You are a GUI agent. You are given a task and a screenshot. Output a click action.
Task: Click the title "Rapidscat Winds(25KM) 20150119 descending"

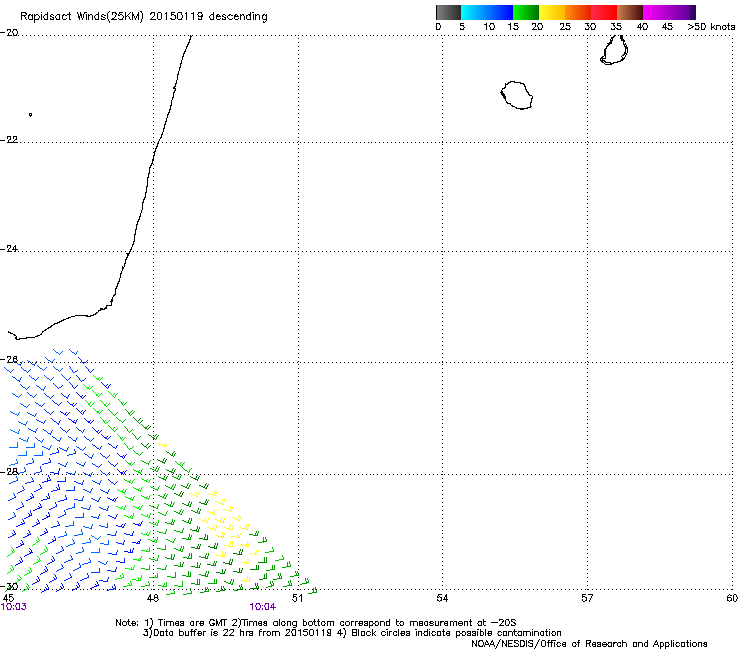[x=143, y=17]
